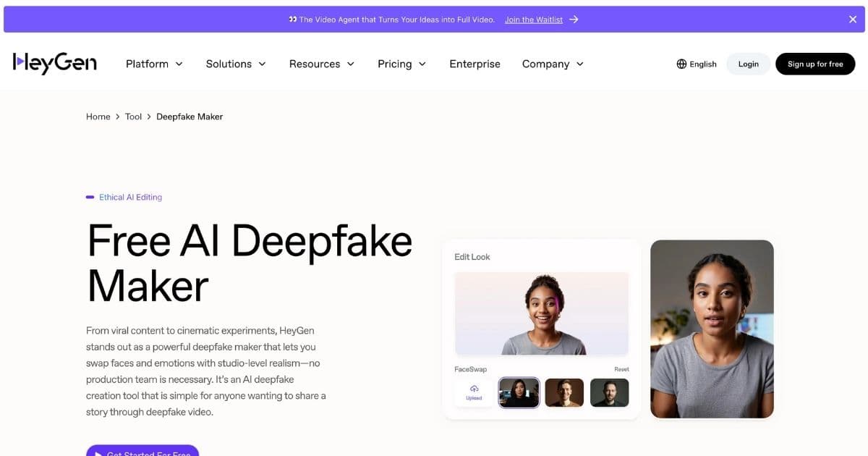Viewport: 868px width, 456px height.
Task: Click the arrow next to Join the Waitlist
Action: pyautogui.click(x=574, y=20)
